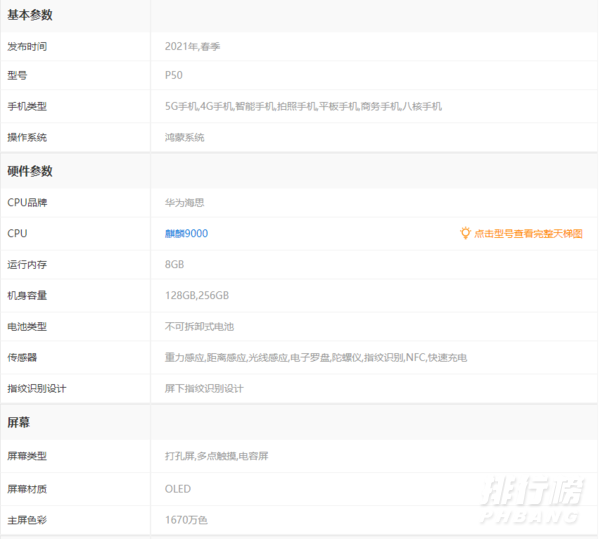Click the phone type list starting with 5G手机
Screen dimensions: 600x539
click(303, 106)
